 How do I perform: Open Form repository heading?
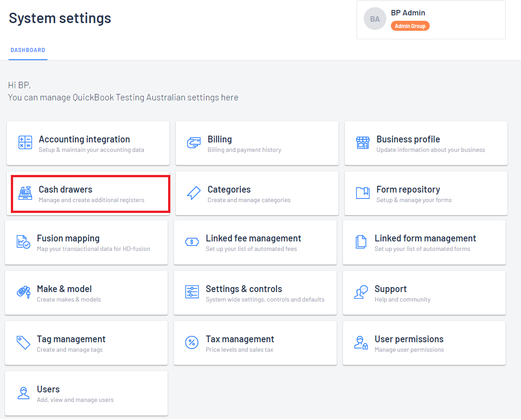tap(408, 189)
